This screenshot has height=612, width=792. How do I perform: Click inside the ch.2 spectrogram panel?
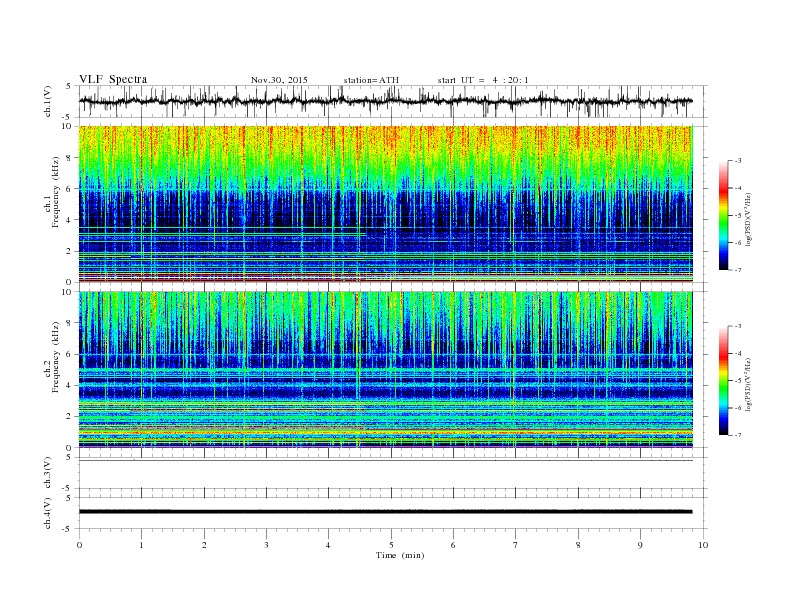click(385, 370)
